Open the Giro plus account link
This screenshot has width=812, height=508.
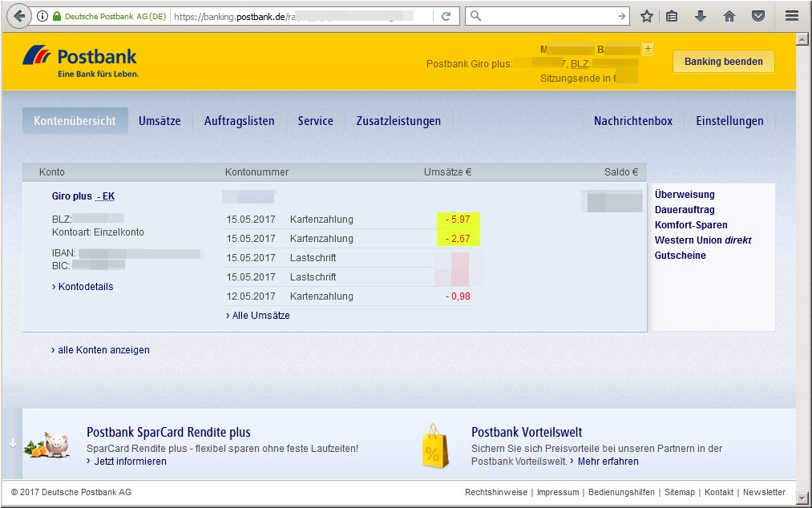pyautogui.click(x=83, y=196)
